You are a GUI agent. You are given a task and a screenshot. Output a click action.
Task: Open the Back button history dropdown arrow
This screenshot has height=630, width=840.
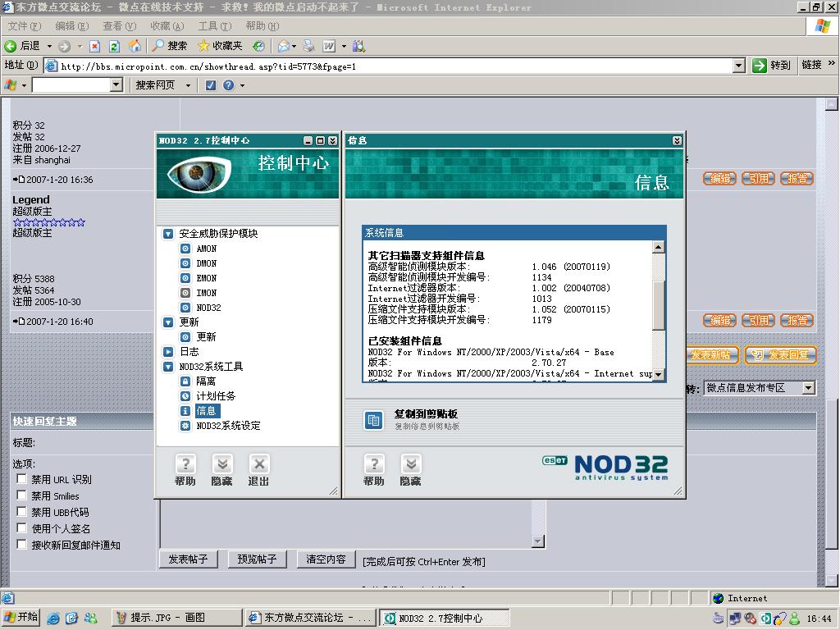pyautogui.click(x=49, y=46)
